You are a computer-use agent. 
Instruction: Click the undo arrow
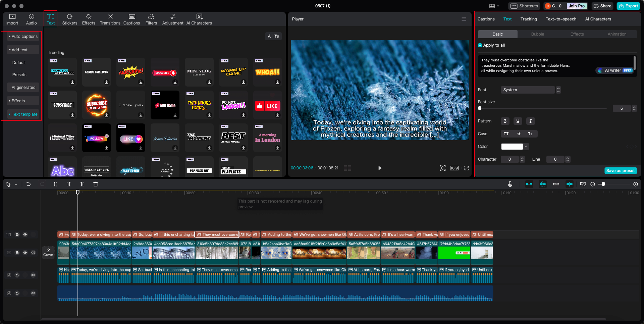point(29,184)
